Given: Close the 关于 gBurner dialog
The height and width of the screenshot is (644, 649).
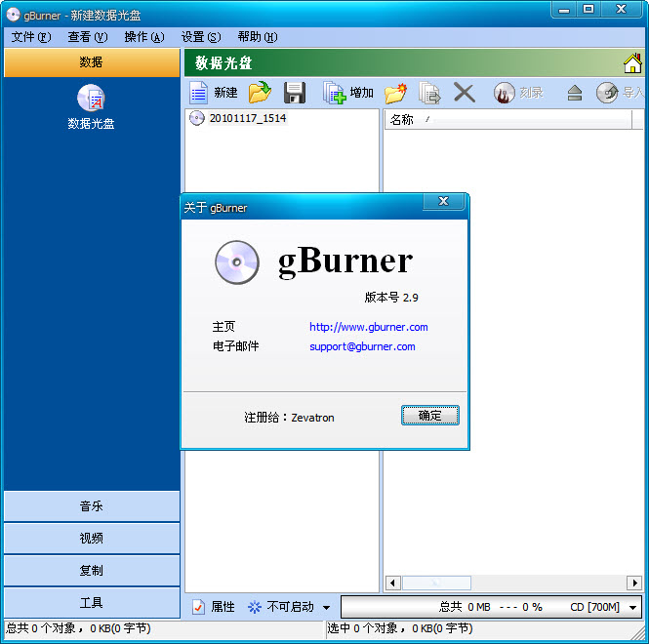Looking at the screenshot, I should pyautogui.click(x=444, y=201).
